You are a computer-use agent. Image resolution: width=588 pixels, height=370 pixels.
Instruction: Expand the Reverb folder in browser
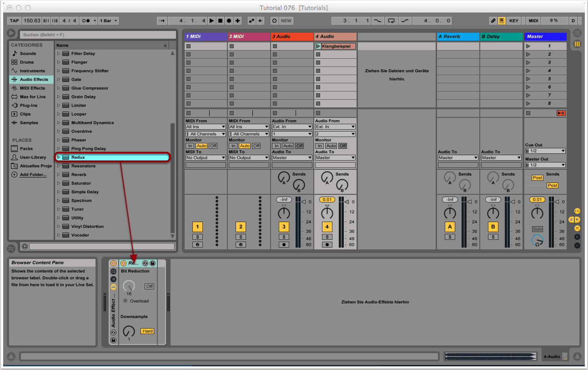[59, 175]
